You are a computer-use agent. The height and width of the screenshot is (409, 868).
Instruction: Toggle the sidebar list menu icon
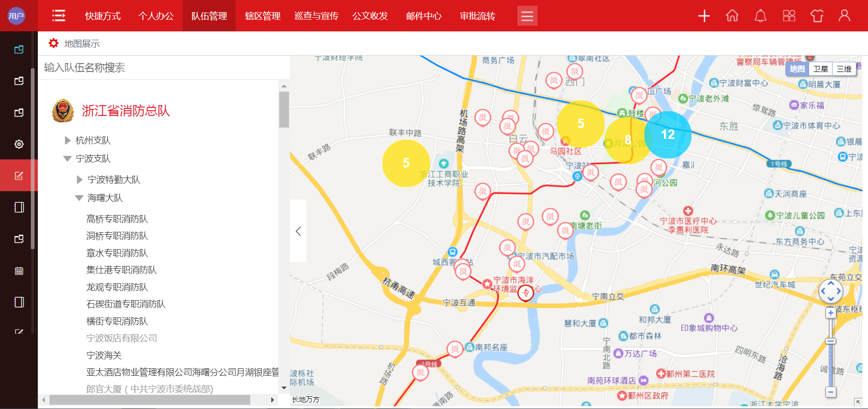click(59, 16)
